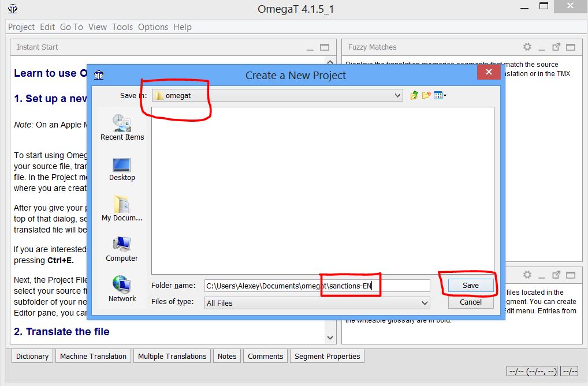Create a new folder with toolbar icon

tap(426, 95)
